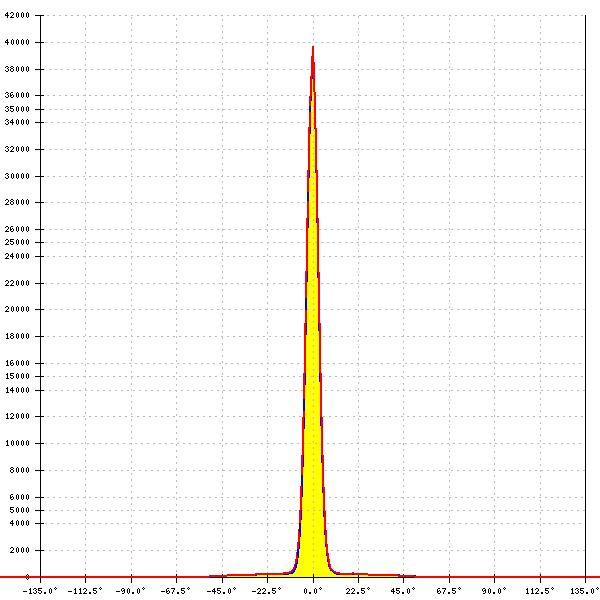Click the 24000 y-axis label
The height and width of the screenshot is (600, 600).
(17, 256)
